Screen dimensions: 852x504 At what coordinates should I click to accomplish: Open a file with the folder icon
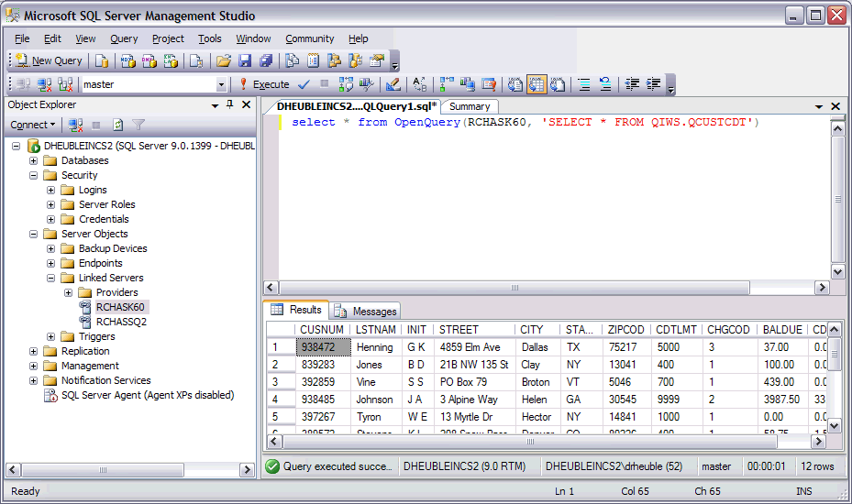[224, 60]
